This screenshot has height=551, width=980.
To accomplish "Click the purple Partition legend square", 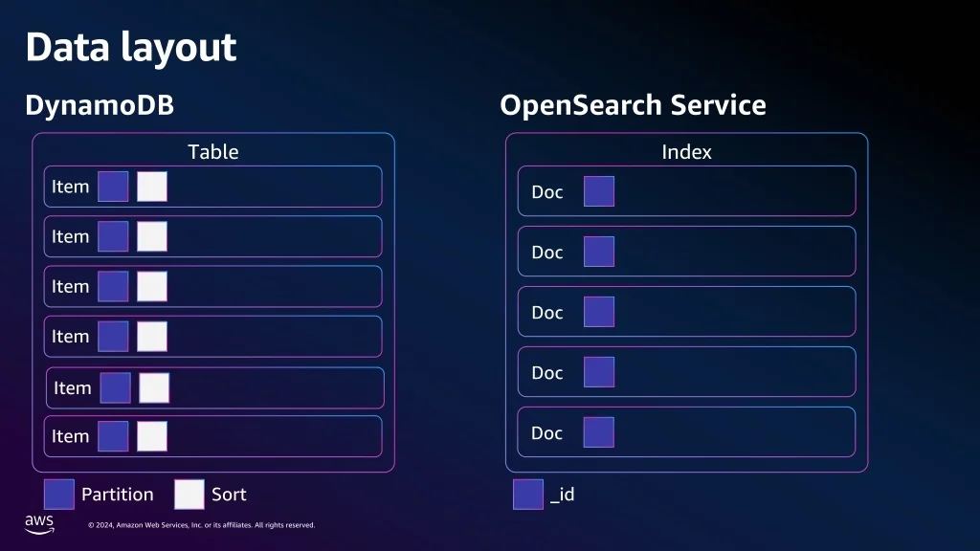I will [x=59, y=494].
